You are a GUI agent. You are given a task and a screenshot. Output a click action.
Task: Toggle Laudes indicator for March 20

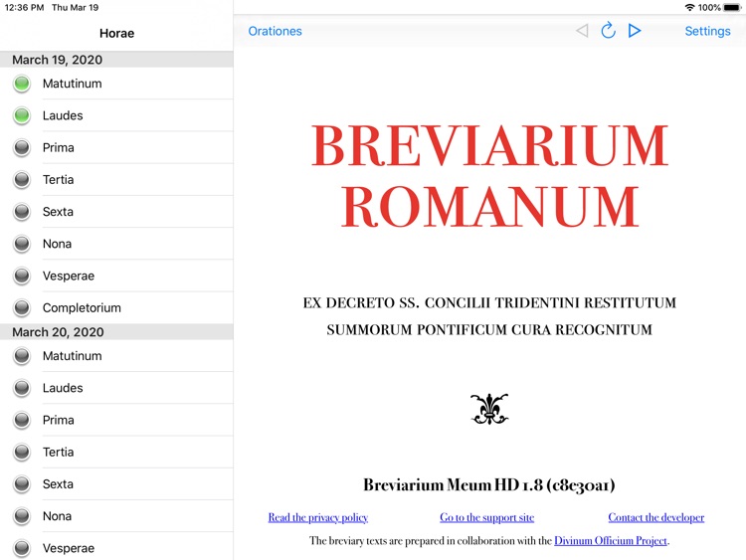(x=22, y=388)
